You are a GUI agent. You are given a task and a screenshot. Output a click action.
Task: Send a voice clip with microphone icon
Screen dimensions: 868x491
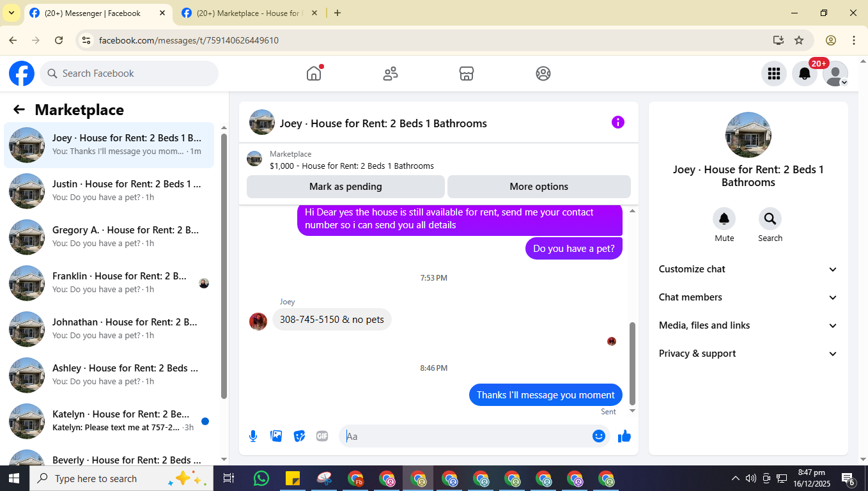253,436
